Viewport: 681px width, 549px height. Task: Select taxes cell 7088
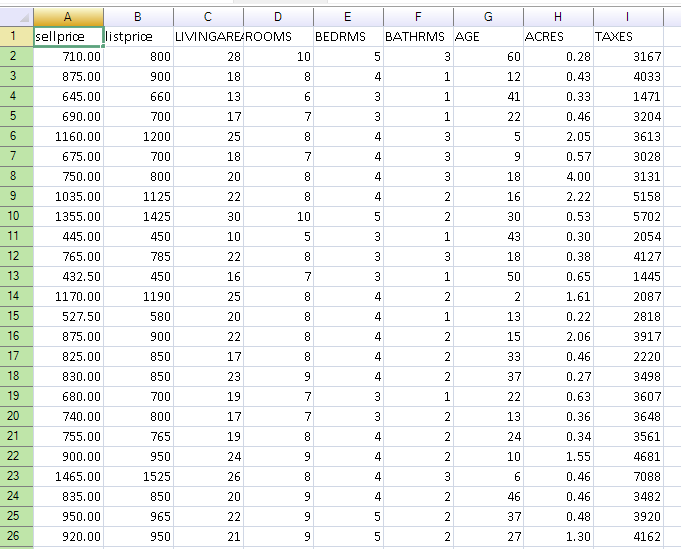click(x=628, y=476)
